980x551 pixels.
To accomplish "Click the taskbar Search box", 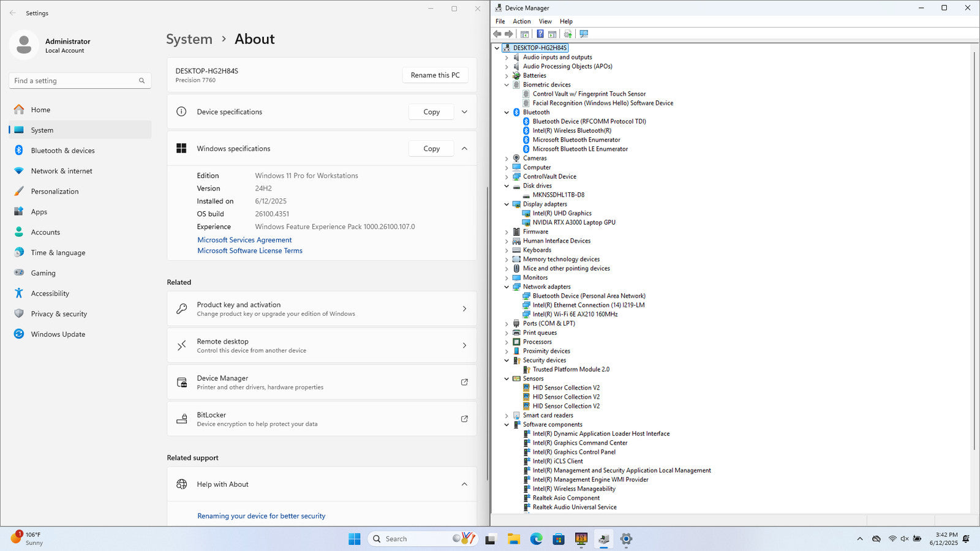I will [422, 539].
